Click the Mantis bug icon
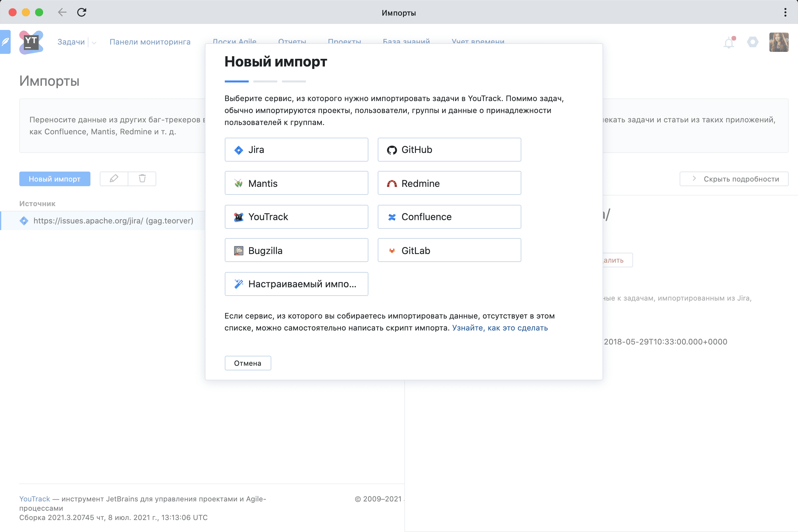 point(238,184)
